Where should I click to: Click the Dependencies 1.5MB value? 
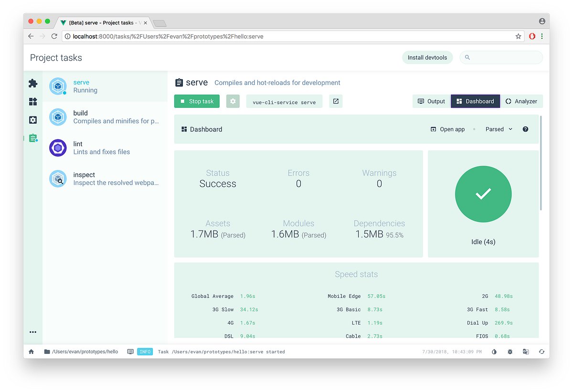379,234
